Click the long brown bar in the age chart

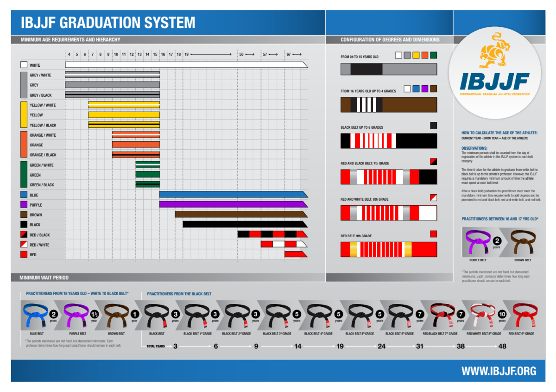pos(241,214)
